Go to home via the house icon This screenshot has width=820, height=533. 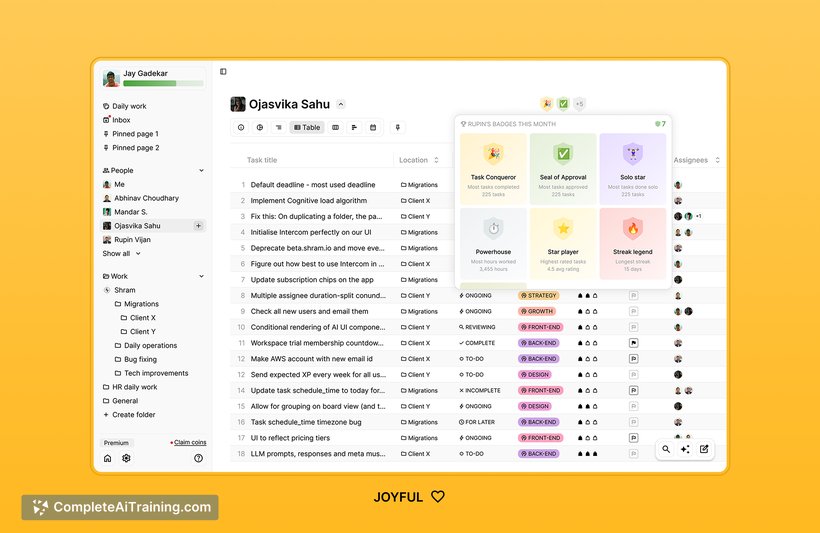coord(108,458)
